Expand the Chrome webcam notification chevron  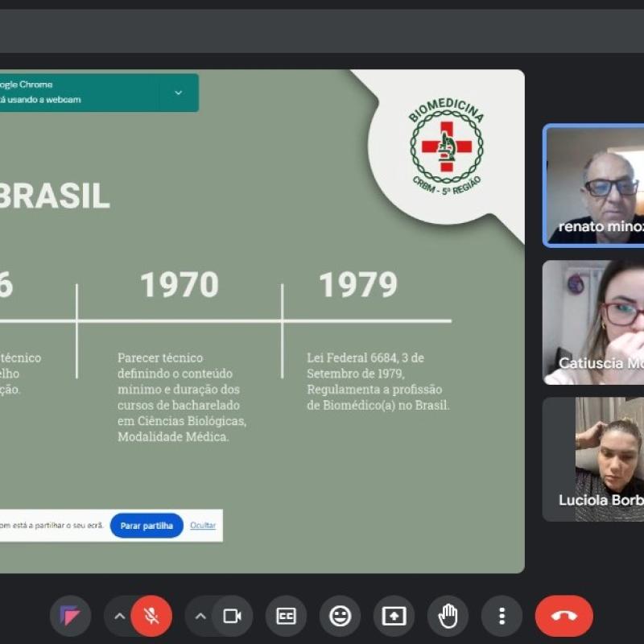click(178, 93)
